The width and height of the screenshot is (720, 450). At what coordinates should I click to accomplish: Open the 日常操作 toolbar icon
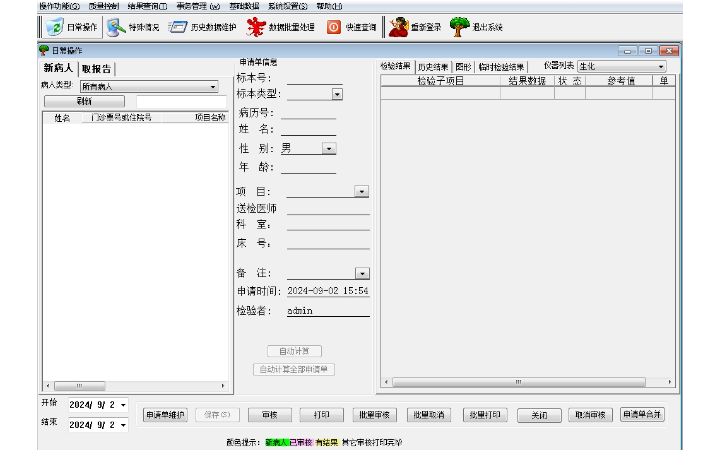[x=55, y=27]
